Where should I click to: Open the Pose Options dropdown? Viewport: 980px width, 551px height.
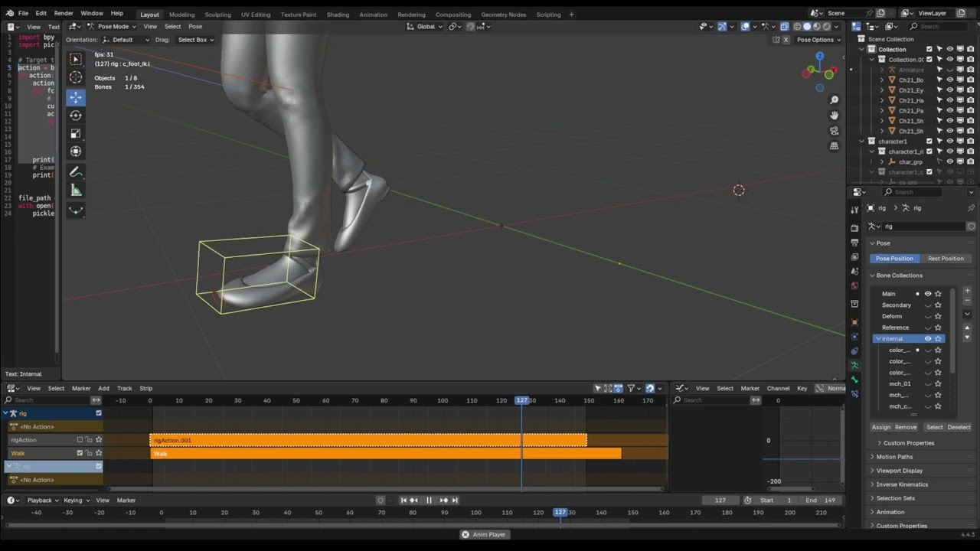point(818,40)
